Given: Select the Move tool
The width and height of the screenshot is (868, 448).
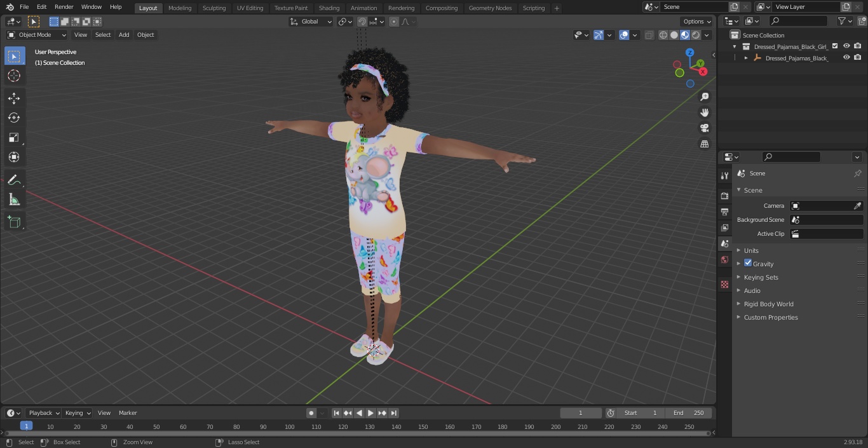Looking at the screenshot, I should [14, 98].
